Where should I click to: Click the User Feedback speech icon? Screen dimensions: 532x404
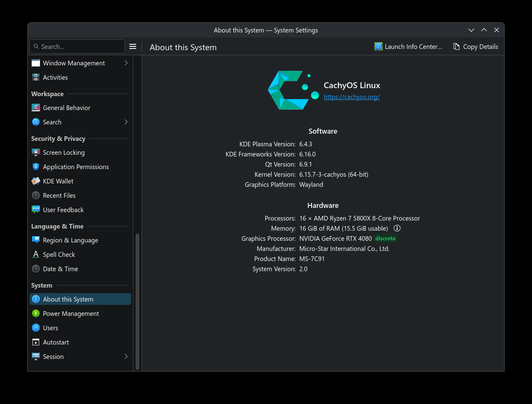click(x=36, y=210)
